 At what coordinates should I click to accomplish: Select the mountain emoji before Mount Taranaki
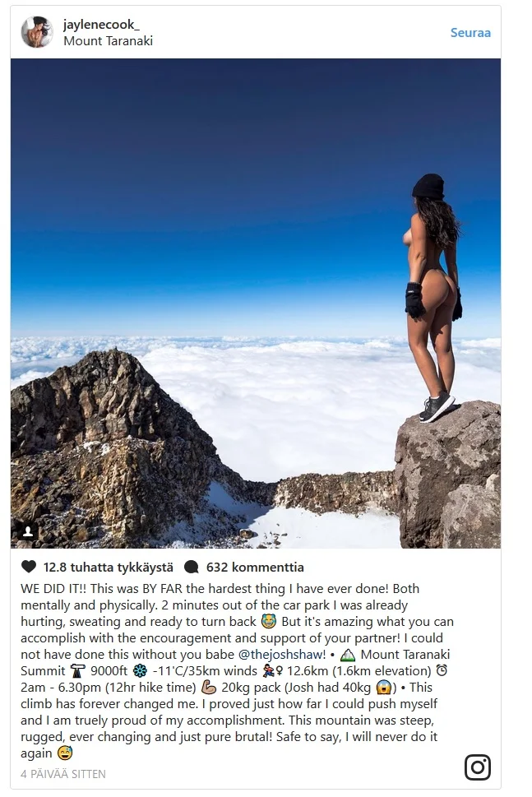point(348,655)
